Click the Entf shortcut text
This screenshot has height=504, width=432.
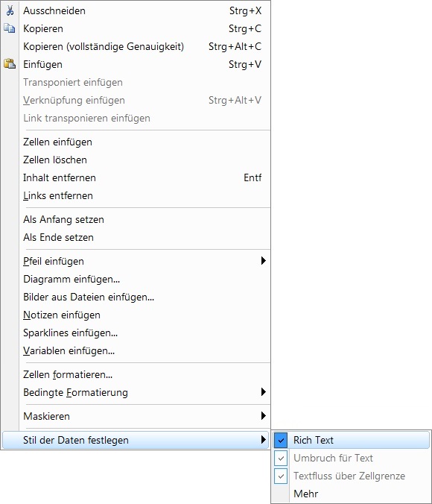click(x=252, y=177)
